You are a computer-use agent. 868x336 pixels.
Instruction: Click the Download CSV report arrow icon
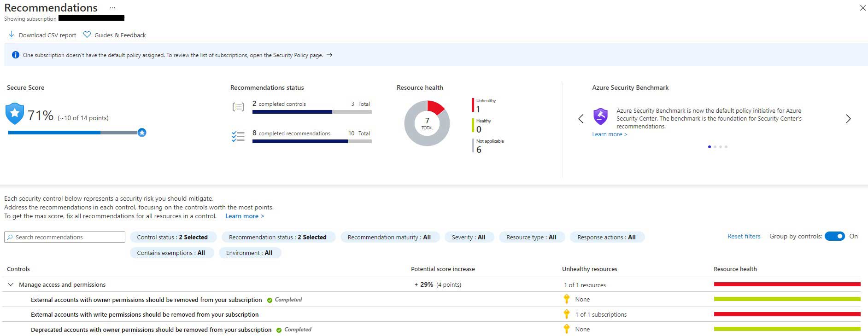(12, 35)
